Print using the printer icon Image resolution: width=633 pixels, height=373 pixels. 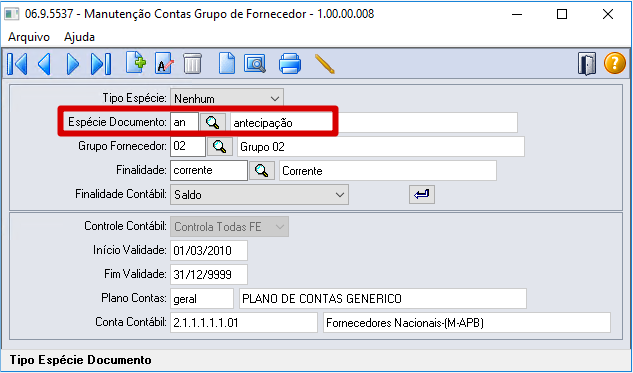289,63
